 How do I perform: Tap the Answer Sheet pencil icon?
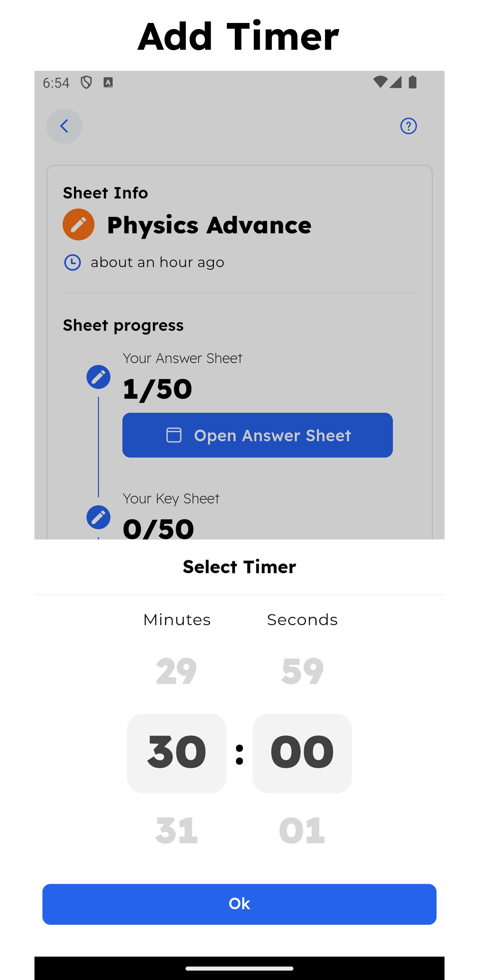[x=98, y=377]
